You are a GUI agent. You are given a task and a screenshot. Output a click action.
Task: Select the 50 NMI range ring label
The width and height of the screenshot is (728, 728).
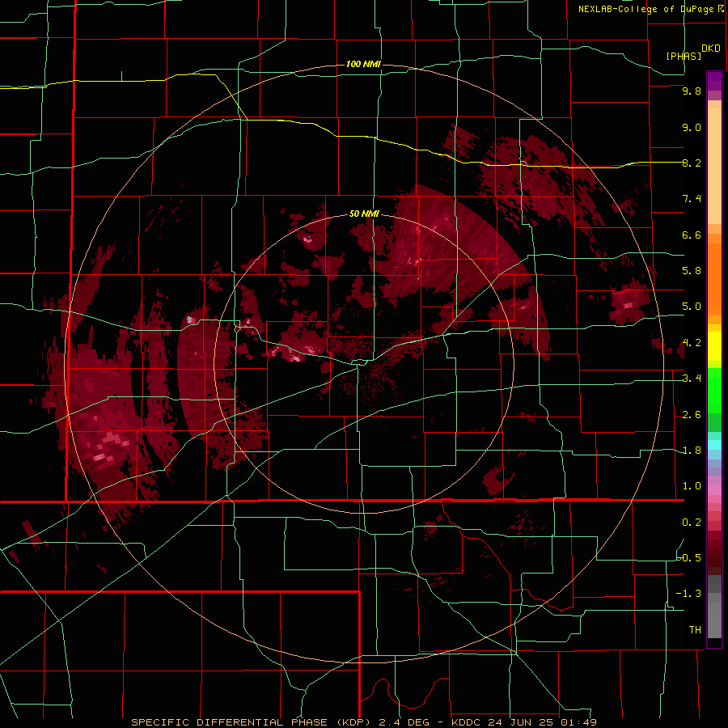point(364,214)
